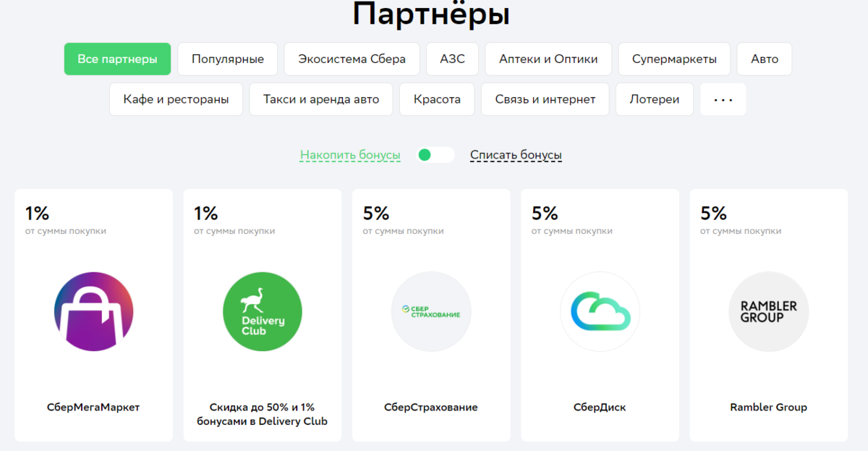Select the Лотереи category
Viewport: 868px width, 451px height.
[x=655, y=99]
